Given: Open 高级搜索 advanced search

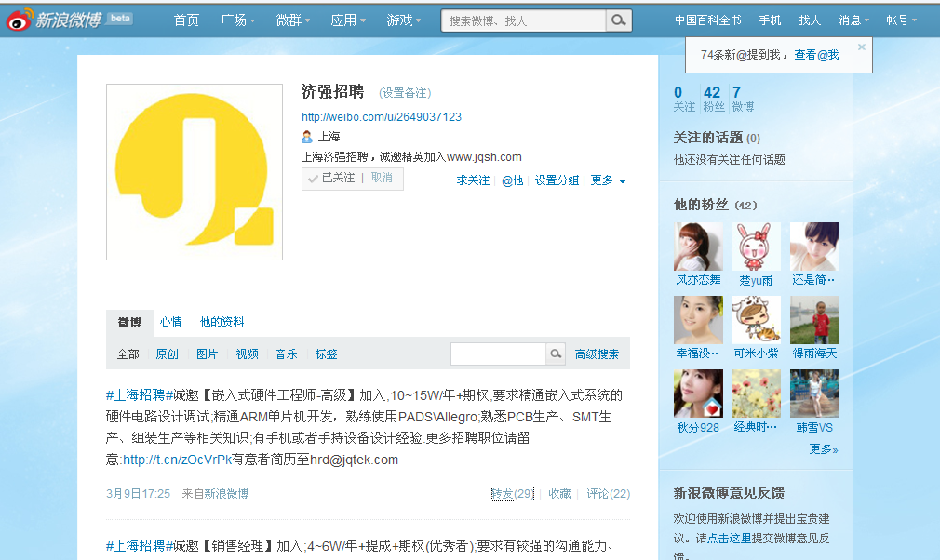Looking at the screenshot, I should pyautogui.click(x=598, y=353).
